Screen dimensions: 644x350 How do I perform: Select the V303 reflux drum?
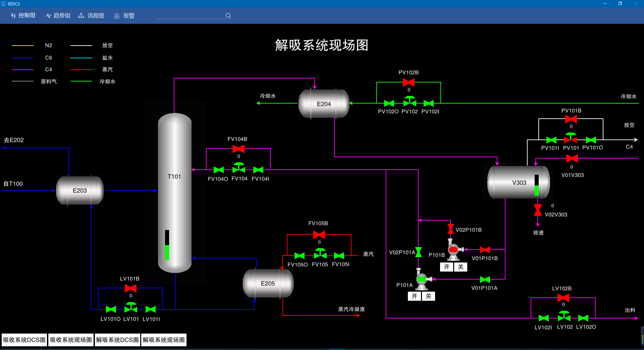tap(519, 182)
